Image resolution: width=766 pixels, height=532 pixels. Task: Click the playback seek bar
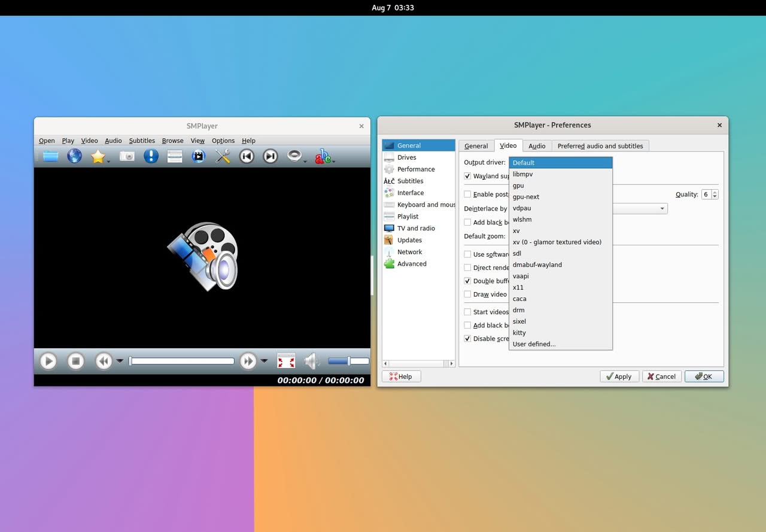(182, 361)
